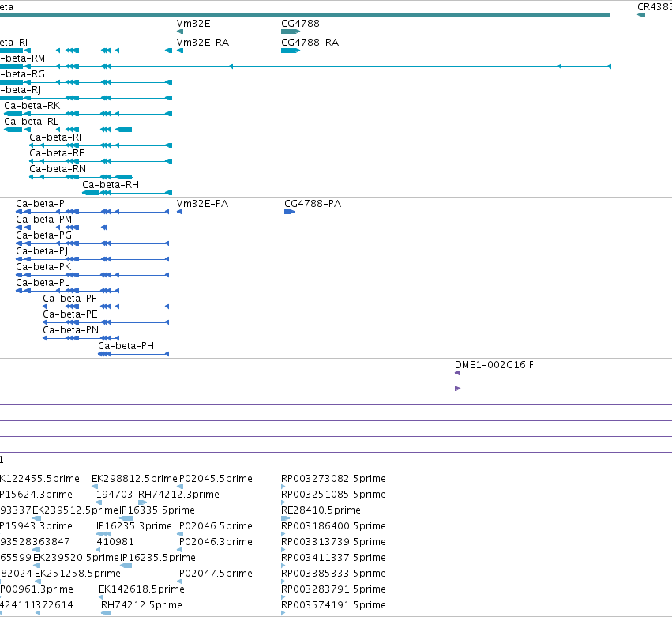The image size is (672, 617).
Task: Click the RH74212.5prime label
Action: 141,605
